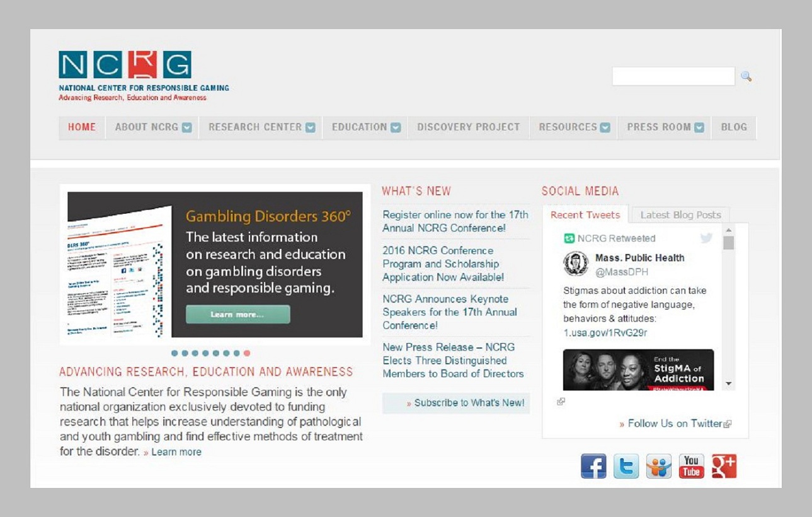
Task: Open the Research Center menu label
Action: click(255, 127)
